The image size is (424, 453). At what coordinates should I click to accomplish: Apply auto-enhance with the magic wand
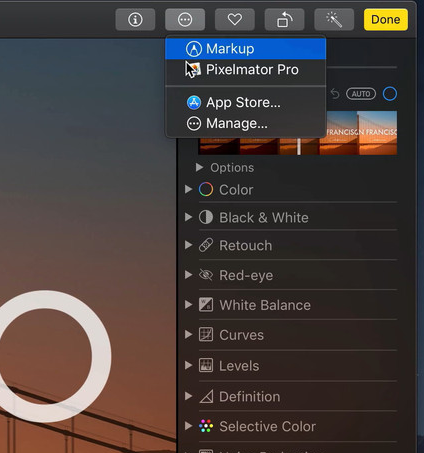[x=334, y=20]
